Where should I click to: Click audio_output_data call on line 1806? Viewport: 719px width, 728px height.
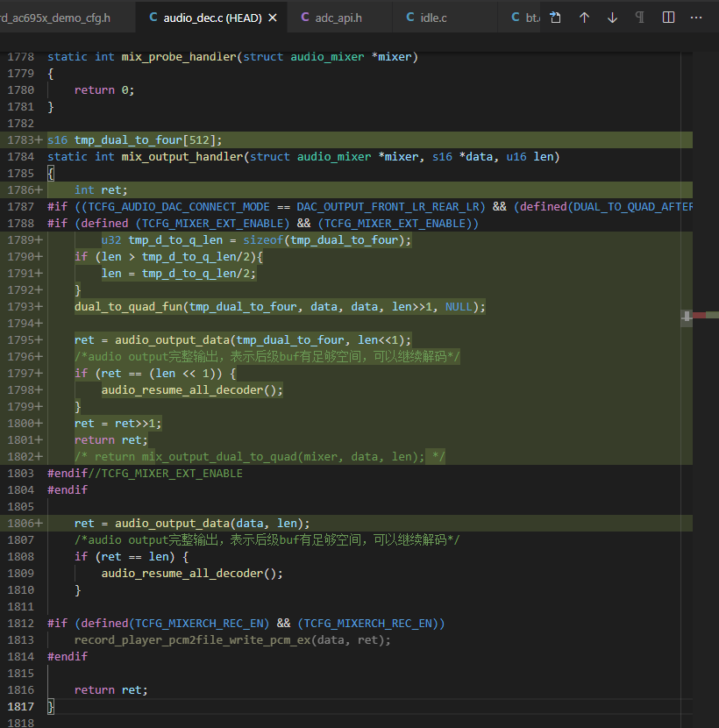point(172,524)
